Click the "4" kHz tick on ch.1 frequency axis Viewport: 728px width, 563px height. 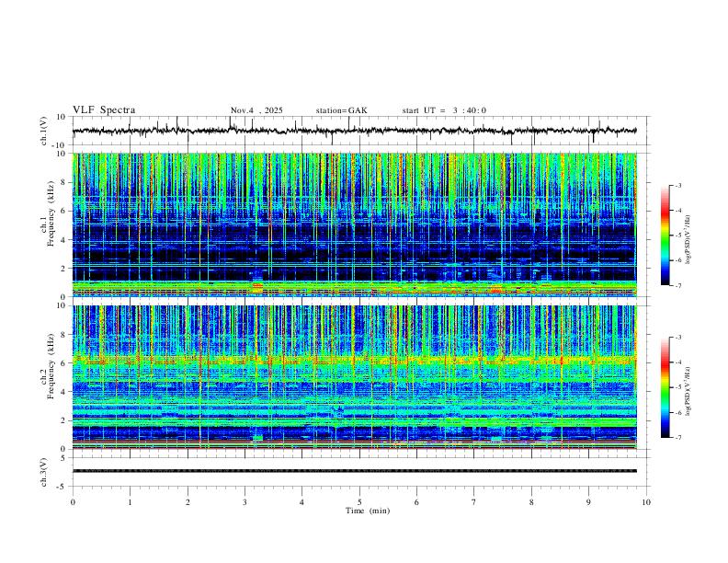click(x=64, y=240)
